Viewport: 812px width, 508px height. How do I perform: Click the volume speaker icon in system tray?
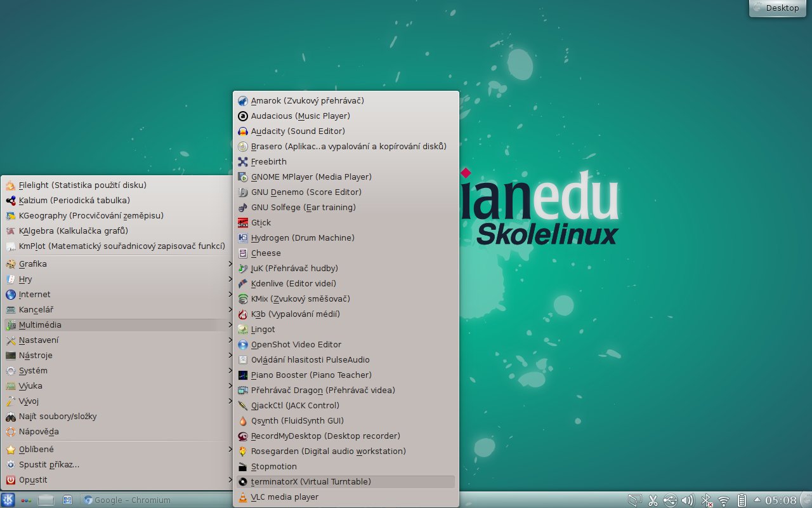(687, 500)
